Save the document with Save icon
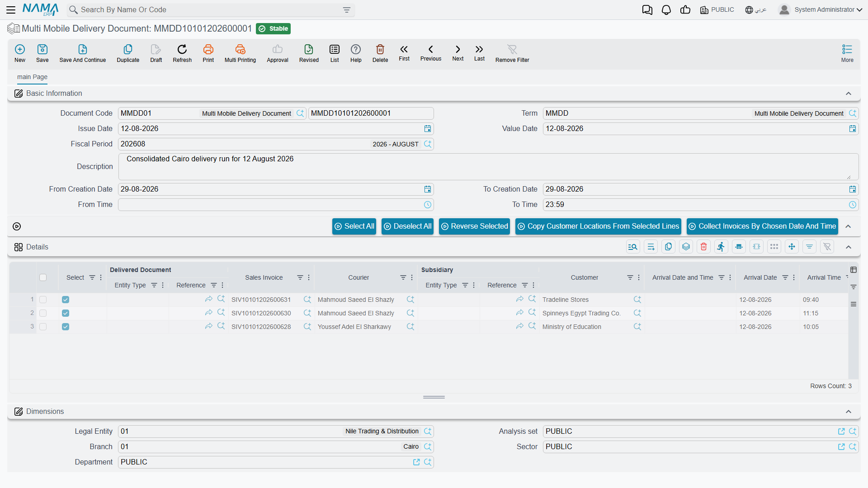 42,53
